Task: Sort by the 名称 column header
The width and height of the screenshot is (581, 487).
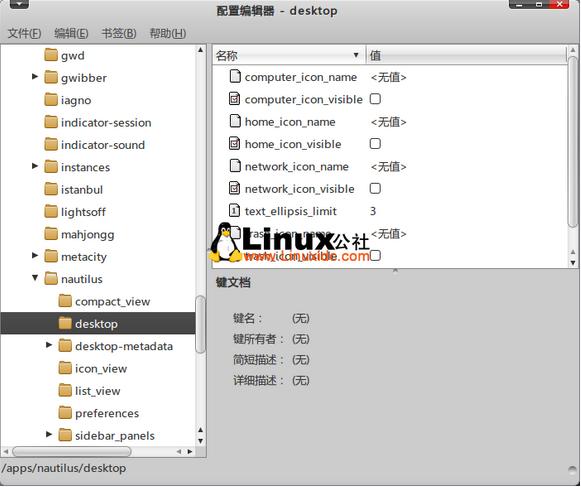Action: (x=289, y=55)
